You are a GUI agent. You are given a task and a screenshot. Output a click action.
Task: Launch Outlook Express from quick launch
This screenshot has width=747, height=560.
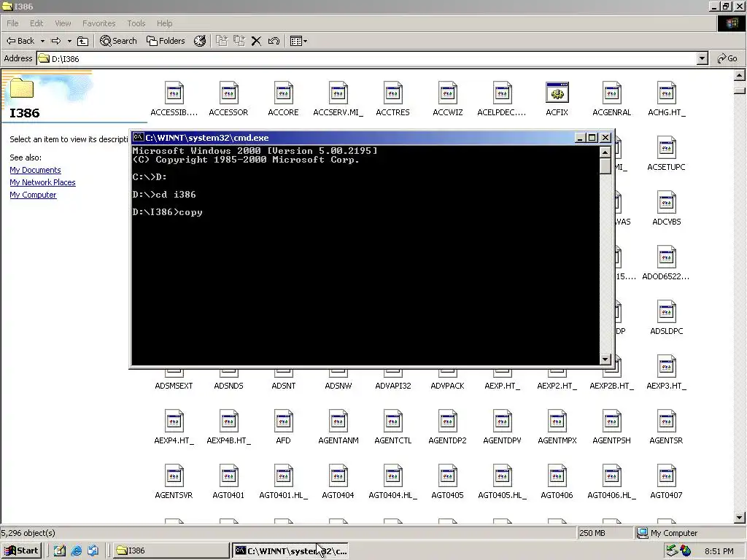93,551
